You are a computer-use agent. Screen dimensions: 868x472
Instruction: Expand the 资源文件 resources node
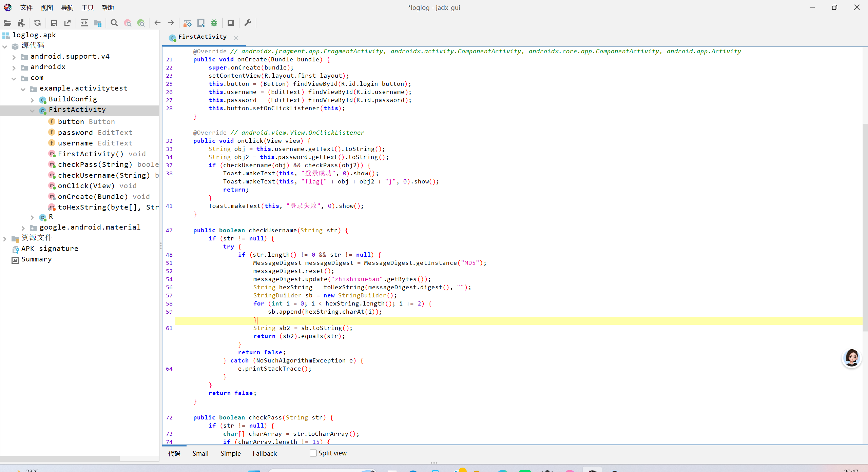[5, 238]
